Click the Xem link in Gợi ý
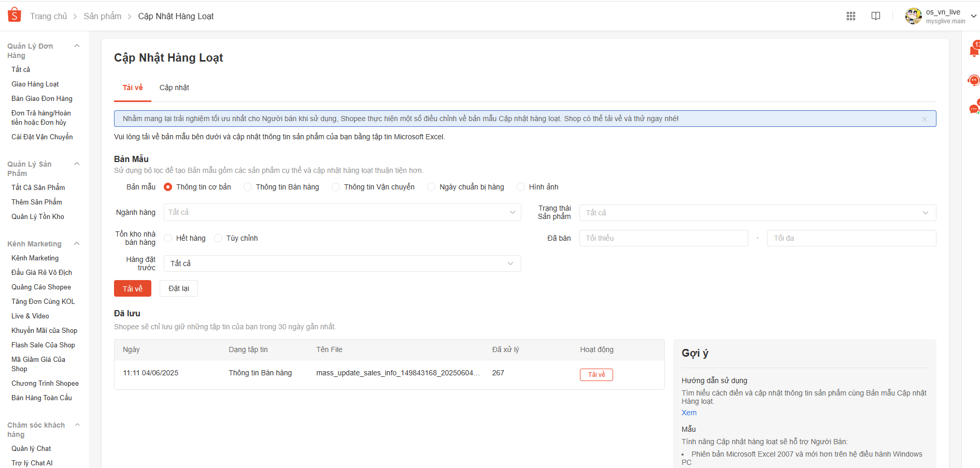This screenshot has width=980, height=468. click(689, 413)
